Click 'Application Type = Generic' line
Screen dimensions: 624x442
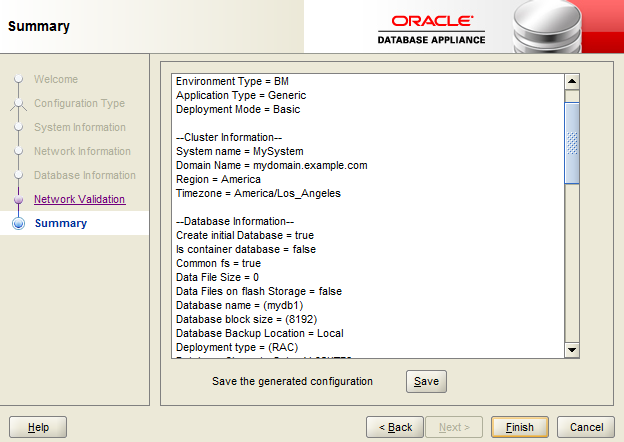(241, 95)
